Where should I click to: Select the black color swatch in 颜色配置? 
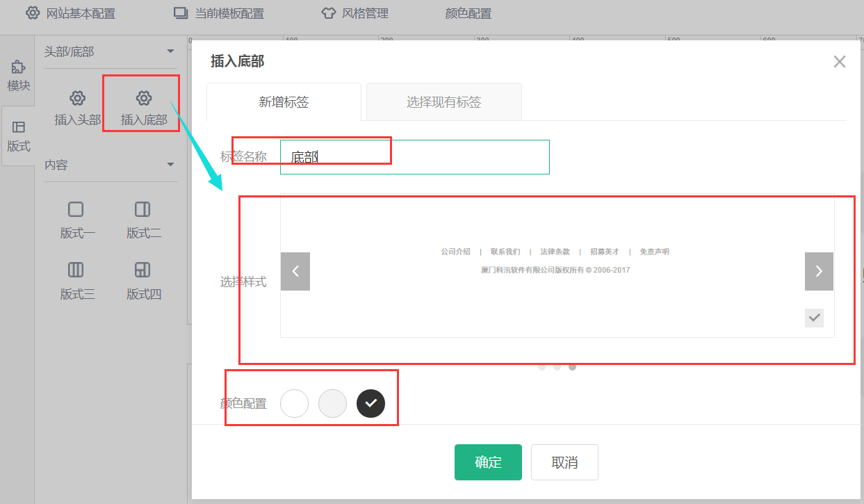point(370,403)
